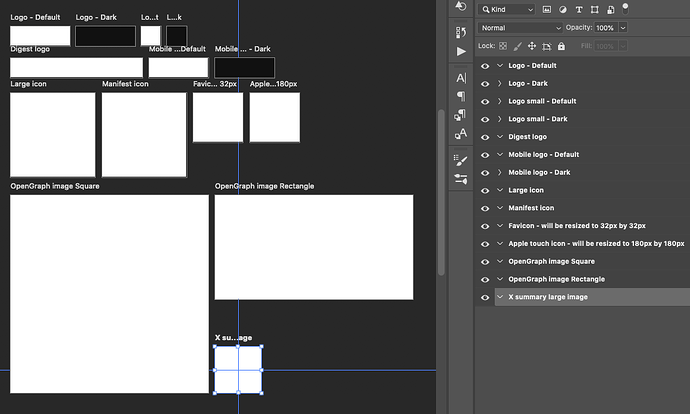The height and width of the screenshot is (414, 690).
Task: Hide the Apple touch icon layer
Action: tap(485, 244)
